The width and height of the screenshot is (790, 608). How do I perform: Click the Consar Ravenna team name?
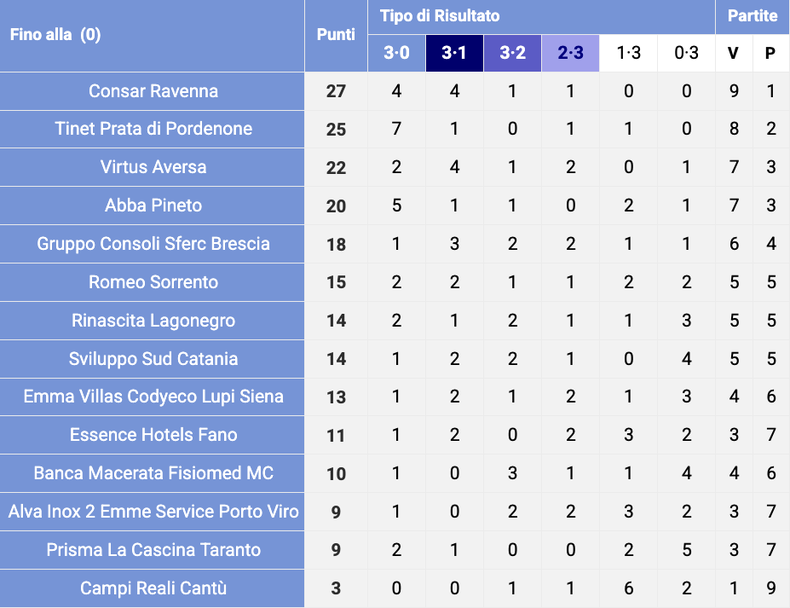pos(153,91)
